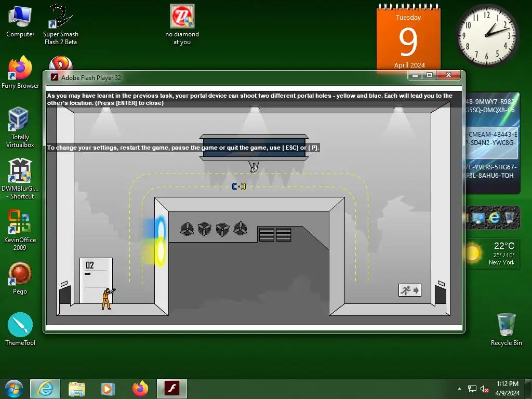Launch Totally Virtualbox shortcut
The image size is (532, 399).
tap(20, 128)
